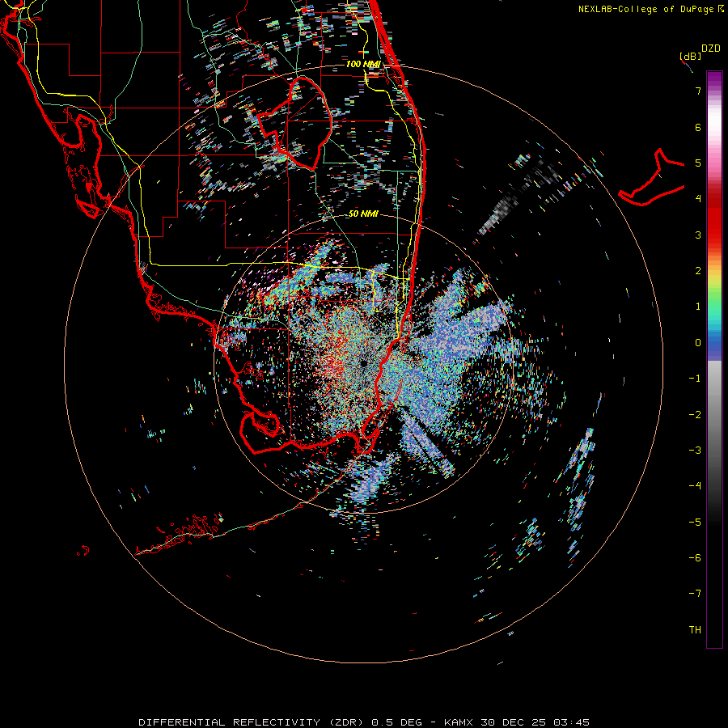Click the 100 NMI range ring label

363,64
